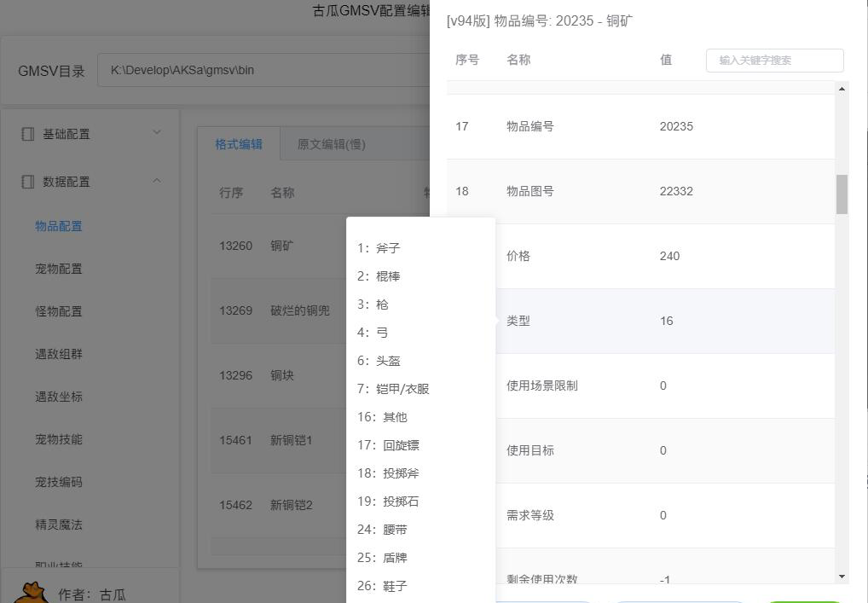Select the 遇敌坐标 menu item
This screenshot has width=868, height=603.
tap(59, 397)
